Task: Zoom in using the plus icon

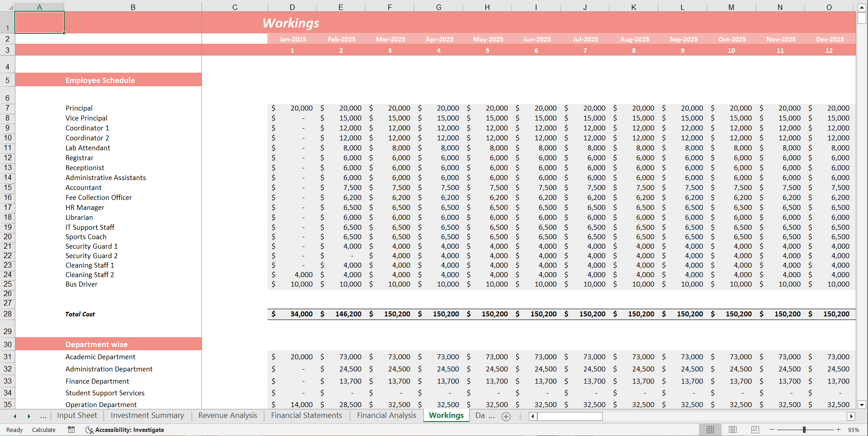Action: [x=839, y=430]
